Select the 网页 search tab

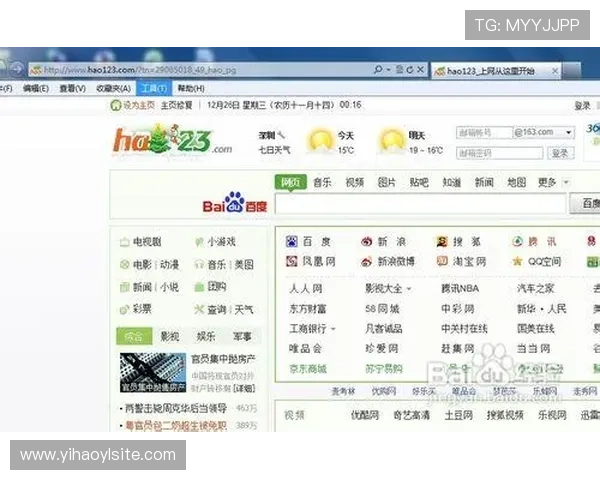pyautogui.click(x=291, y=182)
